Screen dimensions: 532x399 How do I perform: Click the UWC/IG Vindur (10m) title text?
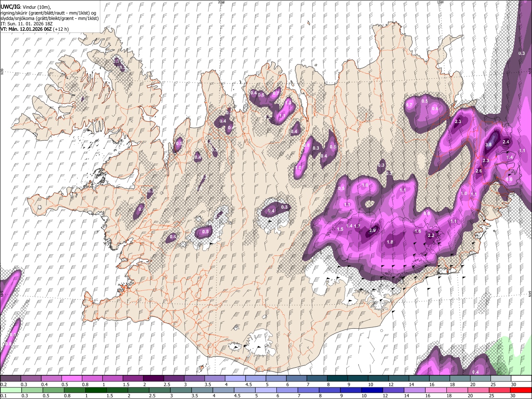pyautogui.click(x=25, y=7)
